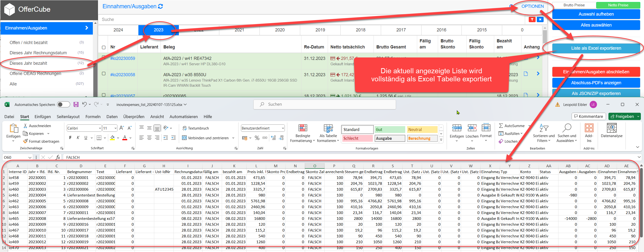Click Abschluss-PDFs anzeigen button
Image resolution: width=644 pixels, height=252 pixels.
click(x=596, y=83)
